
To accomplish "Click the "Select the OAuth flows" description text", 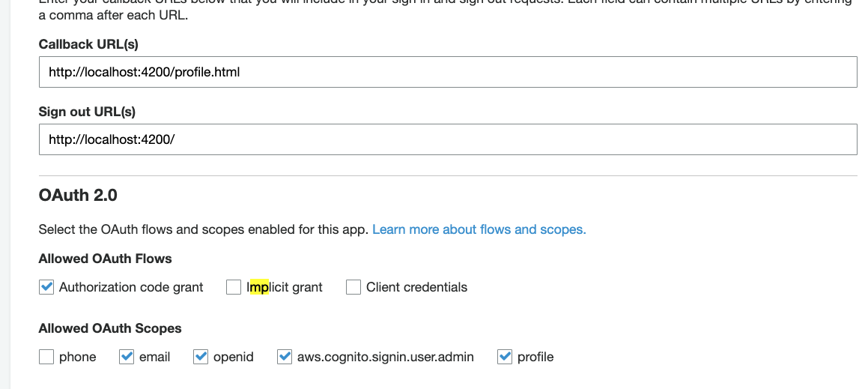I will (x=203, y=229).
